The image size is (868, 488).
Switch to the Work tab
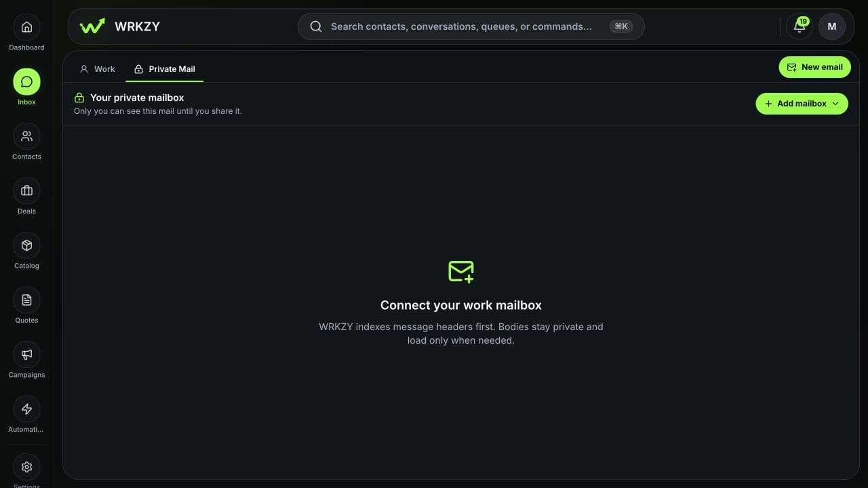click(97, 69)
